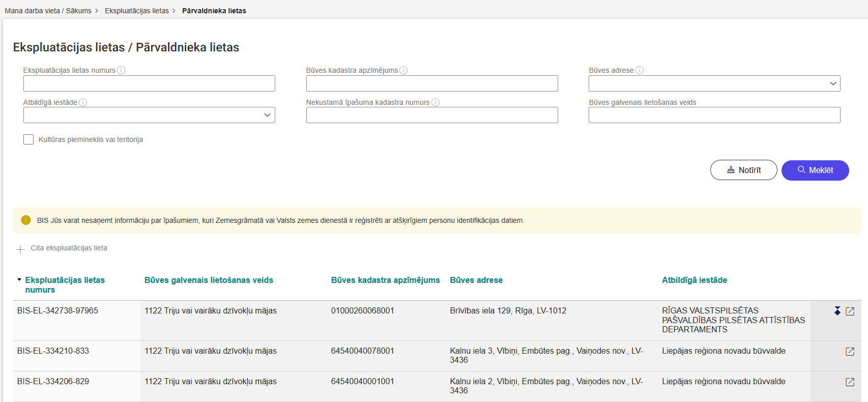Open case BIS-EL-342738-97965 via external link icon
Viewport: 868px width, 402px height.
[850, 311]
